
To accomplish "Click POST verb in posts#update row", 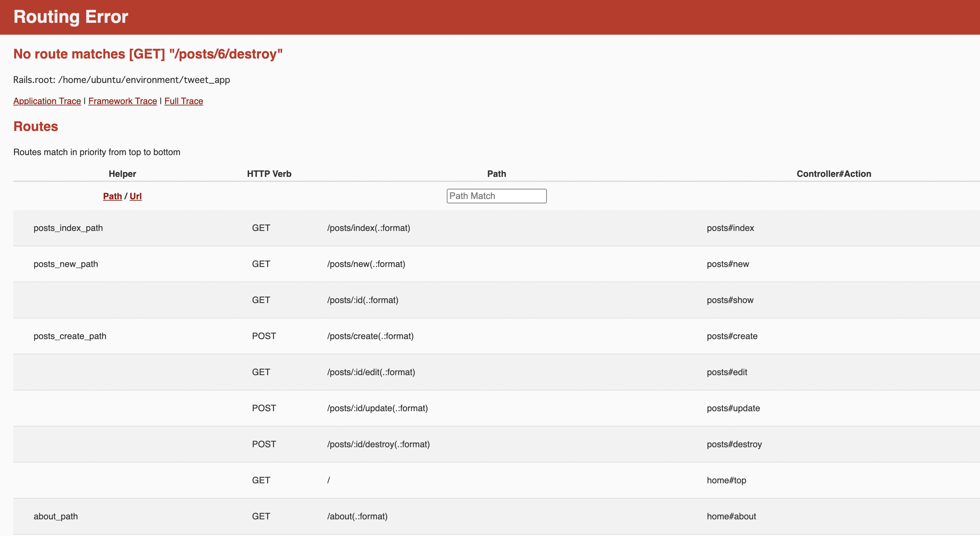I will pyautogui.click(x=264, y=408).
